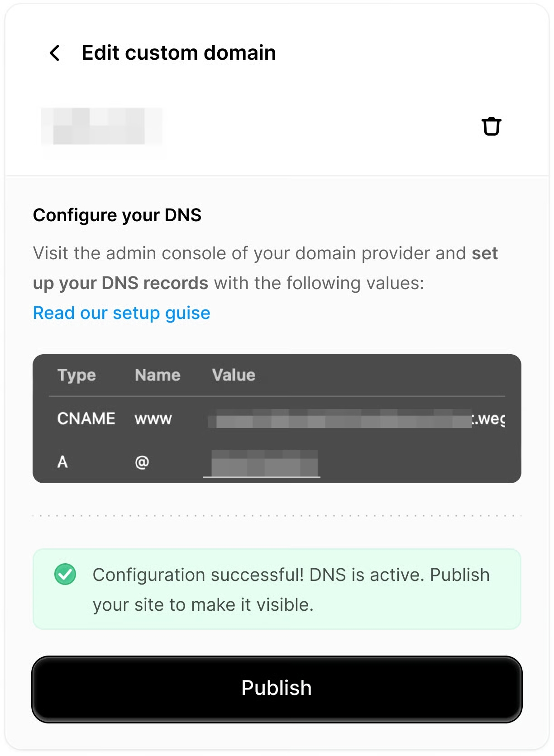Select the CNAME record type cell
This screenshot has width=554, height=756.
tap(86, 418)
